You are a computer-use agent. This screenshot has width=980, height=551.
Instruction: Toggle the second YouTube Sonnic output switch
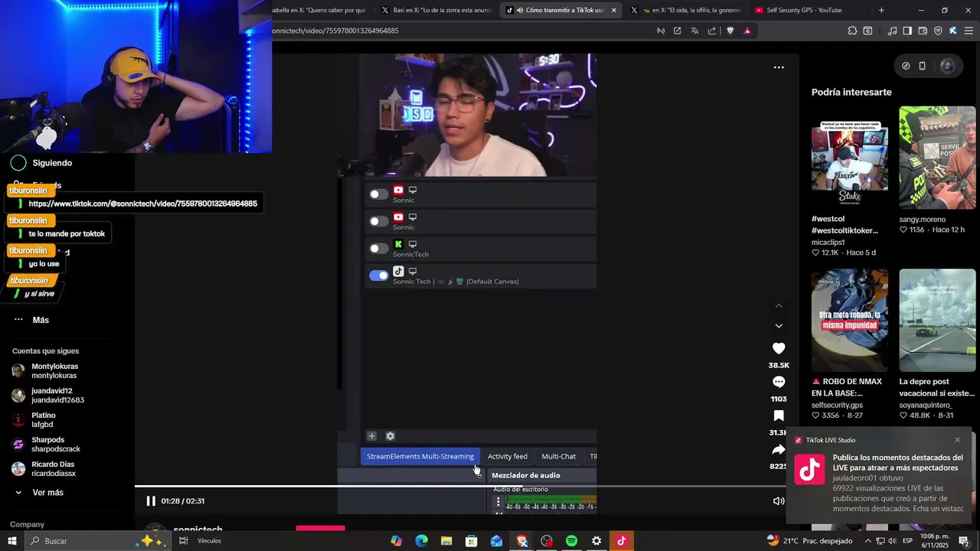[379, 221]
